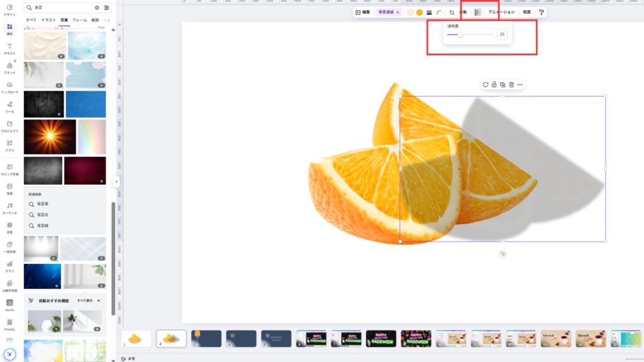644x362 pixels.
Task: Open the three-dots more options menu
Action: pyautogui.click(x=520, y=85)
